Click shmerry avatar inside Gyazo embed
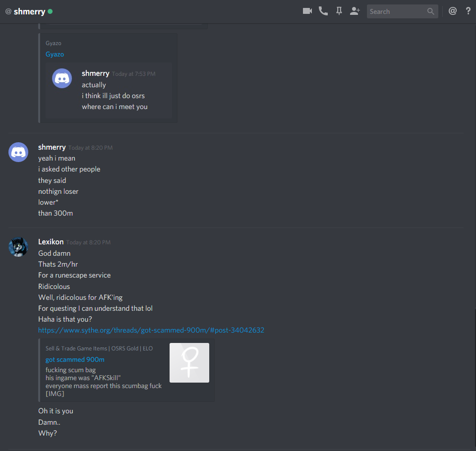This screenshot has width=476, height=451. tap(62, 78)
